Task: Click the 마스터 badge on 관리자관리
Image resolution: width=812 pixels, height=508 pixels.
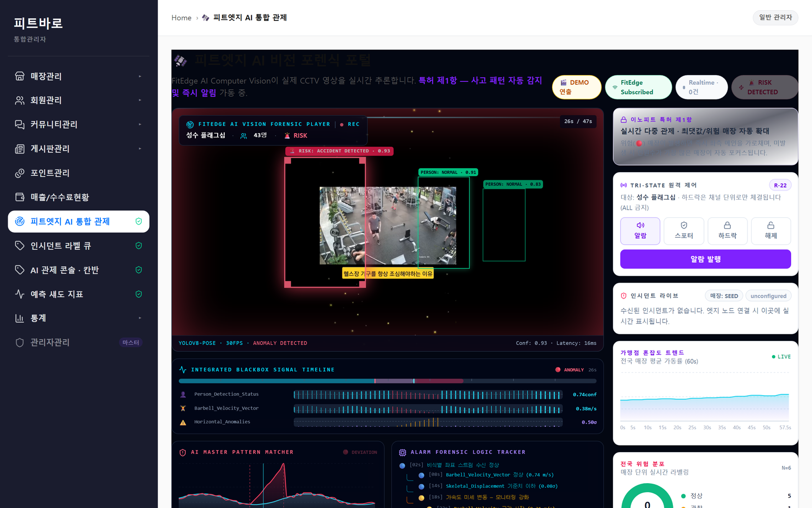Action: [130, 342]
